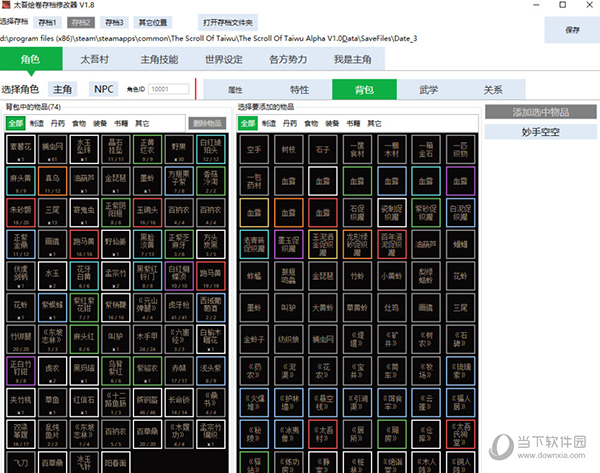Select save slot 存档3

[x=114, y=23]
